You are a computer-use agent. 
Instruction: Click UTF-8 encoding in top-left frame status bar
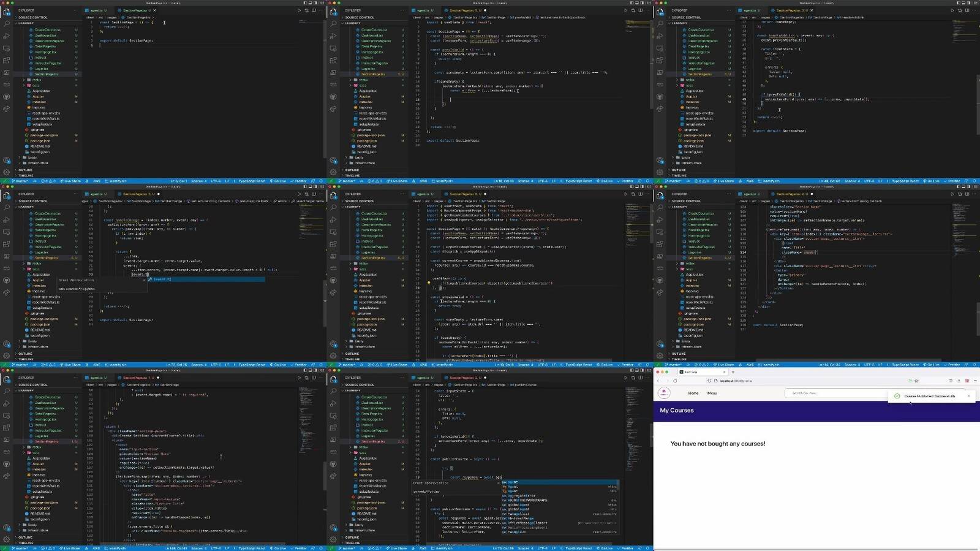216,181
